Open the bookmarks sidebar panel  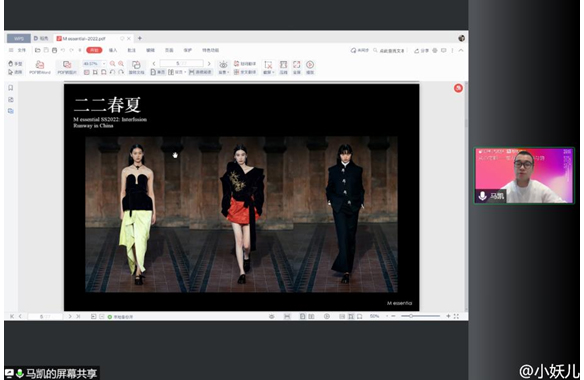[10, 88]
